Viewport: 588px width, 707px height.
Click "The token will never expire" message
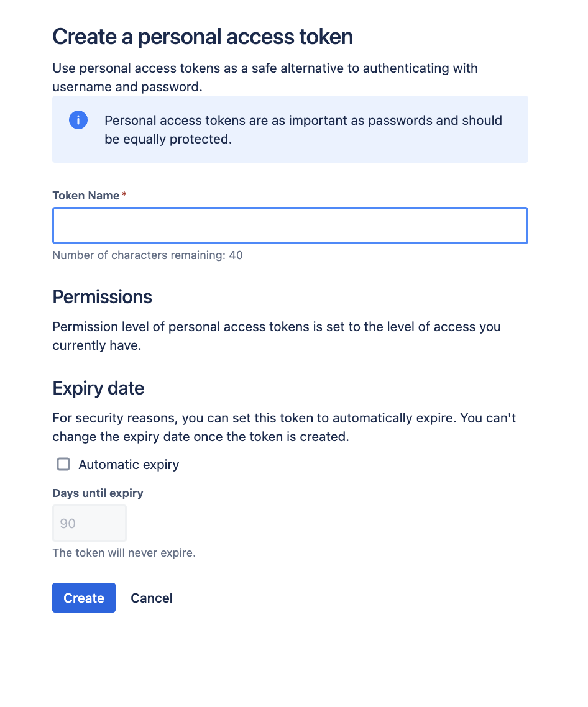124,552
